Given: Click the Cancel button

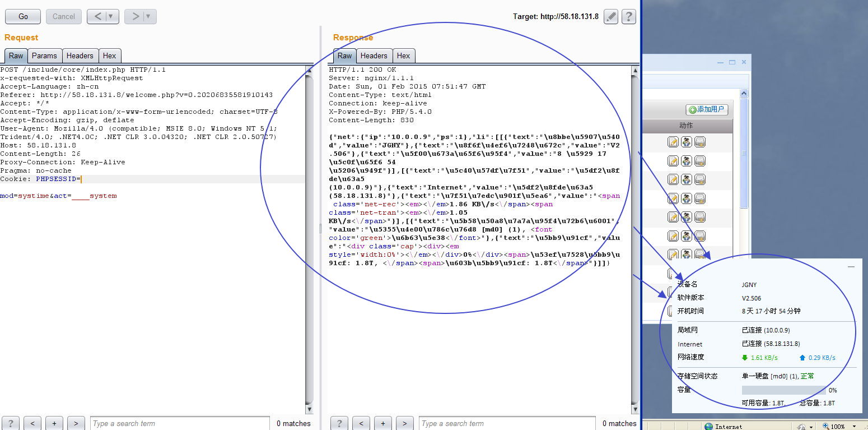Looking at the screenshot, I should point(64,17).
